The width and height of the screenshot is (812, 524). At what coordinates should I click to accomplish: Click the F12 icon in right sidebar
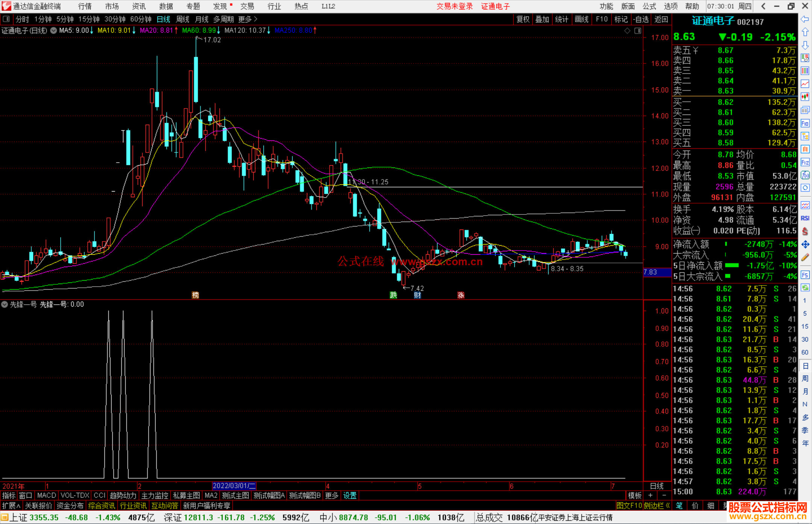805,162
